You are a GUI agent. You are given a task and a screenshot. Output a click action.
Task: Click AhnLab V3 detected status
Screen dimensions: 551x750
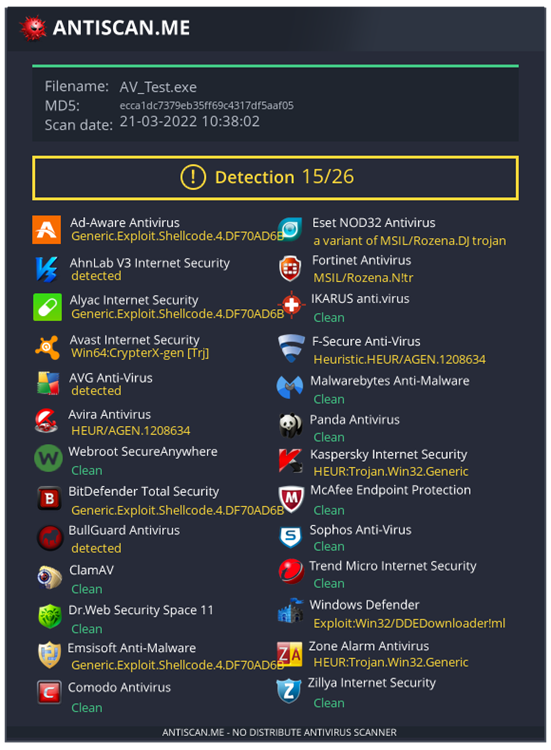(96, 276)
